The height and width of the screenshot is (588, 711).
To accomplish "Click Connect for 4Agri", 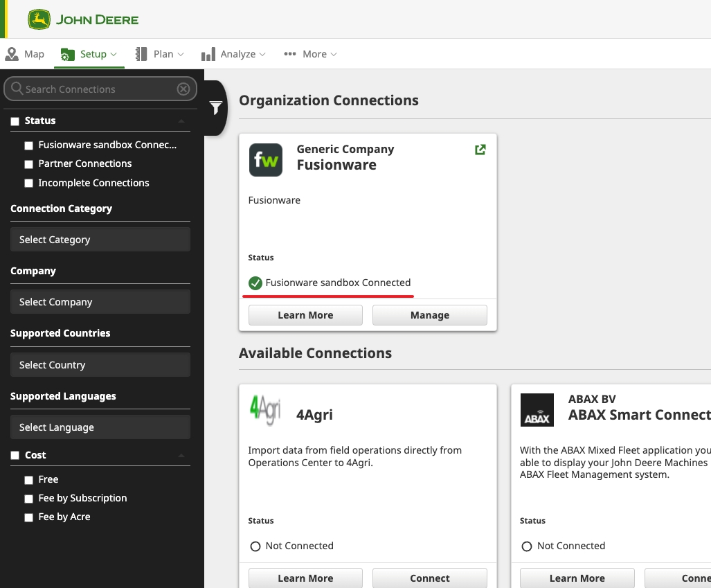I will click(x=429, y=578).
